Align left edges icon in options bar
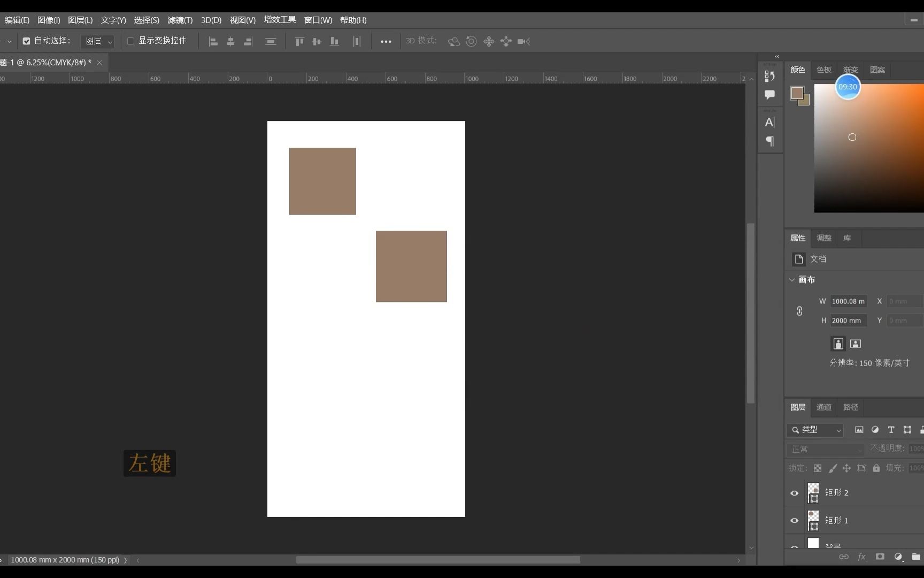 point(213,41)
